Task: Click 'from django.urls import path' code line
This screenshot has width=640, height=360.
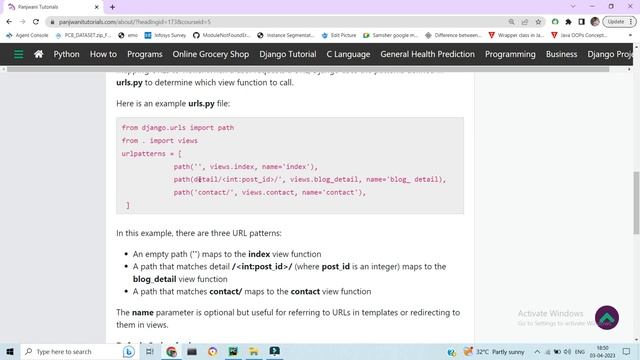Action: click(178, 127)
